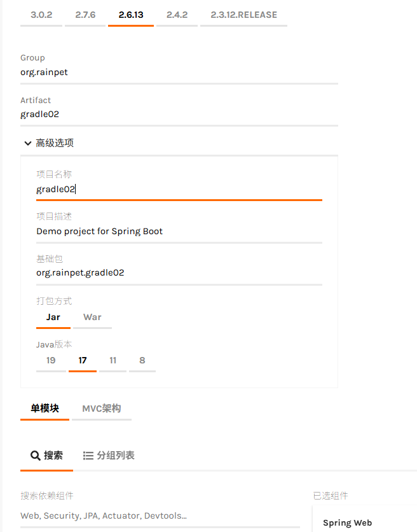417x532 pixels.
Task: Click the search magnifier icon
Action: [x=36, y=455]
